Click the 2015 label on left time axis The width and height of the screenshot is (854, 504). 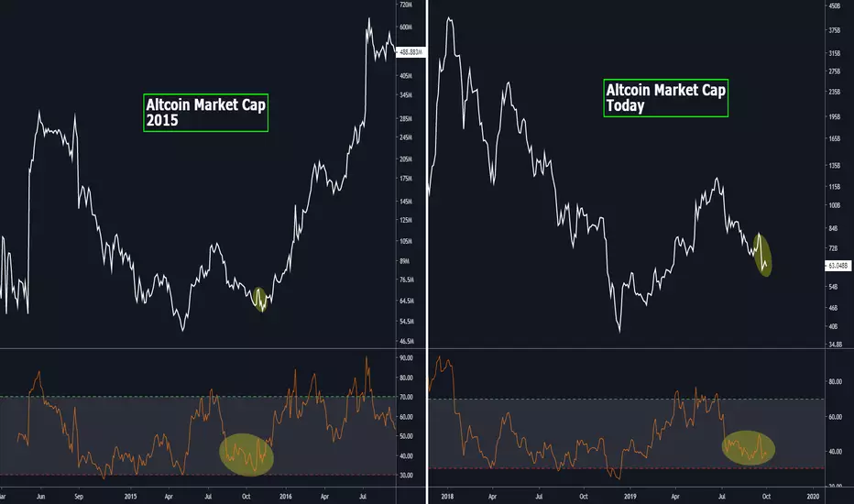pos(130,497)
